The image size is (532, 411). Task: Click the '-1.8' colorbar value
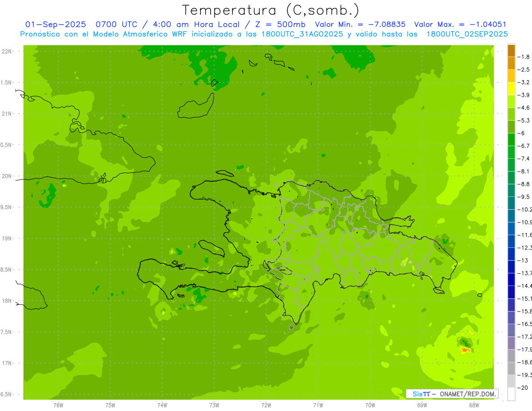point(524,57)
